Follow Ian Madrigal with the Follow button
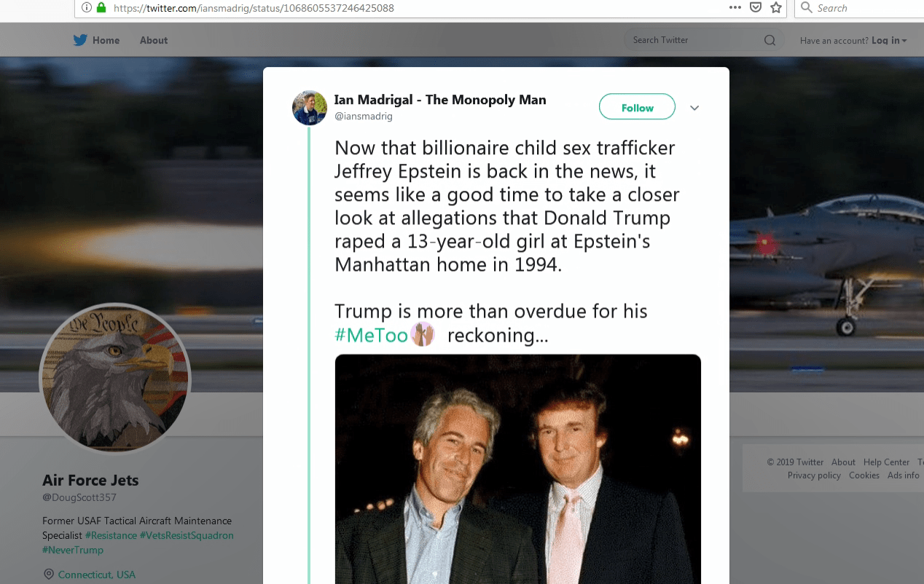Screen dimensions: 924x584 click(x=637, y=108)
